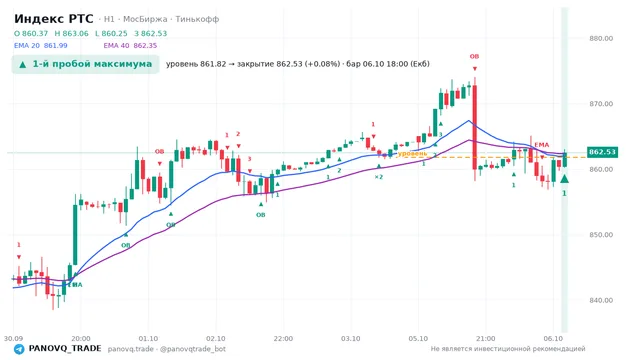Click the EMA 40 legend label

coord(117,46)
